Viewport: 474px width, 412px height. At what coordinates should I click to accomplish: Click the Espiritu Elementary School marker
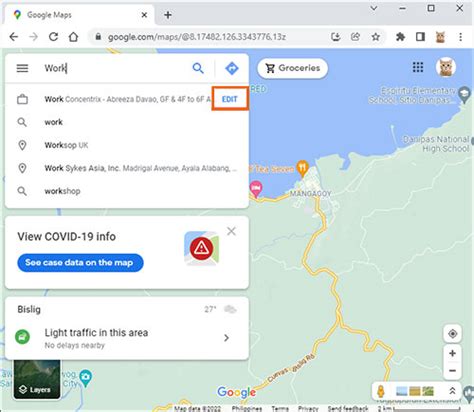tap(464, 94)
